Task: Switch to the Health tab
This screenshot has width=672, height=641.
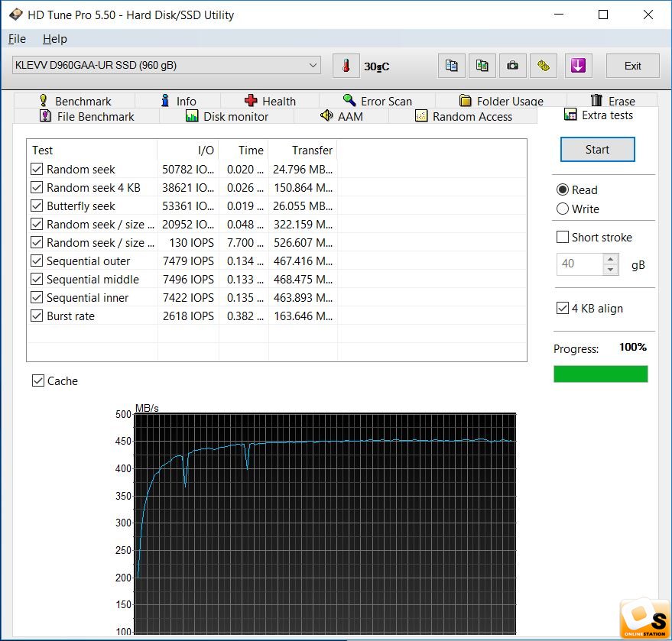Action: click(x=270, y=101)
